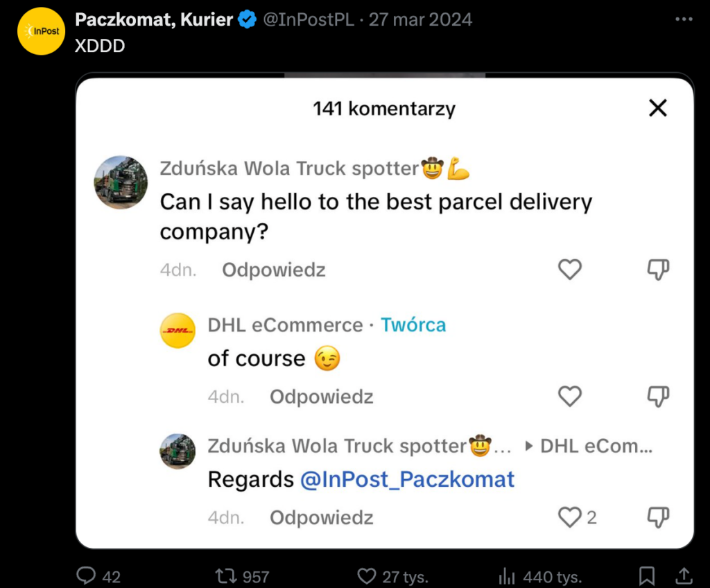Open the tweet's three-dot more menu
The image size is (710, 588).
click(684, 19)
